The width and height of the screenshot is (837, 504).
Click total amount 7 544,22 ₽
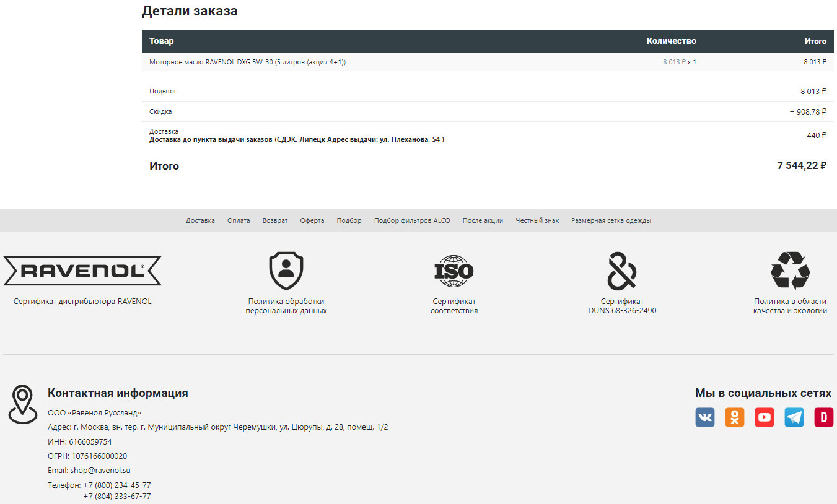click(x=802, y=165)
